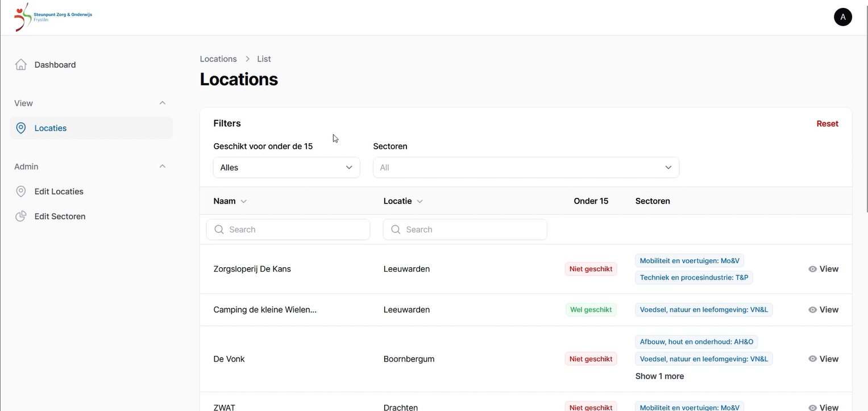Click the Boornbergum location cell
Image resolution: width=868 pixels, height=411 pixels.
[x=409, y=359]
